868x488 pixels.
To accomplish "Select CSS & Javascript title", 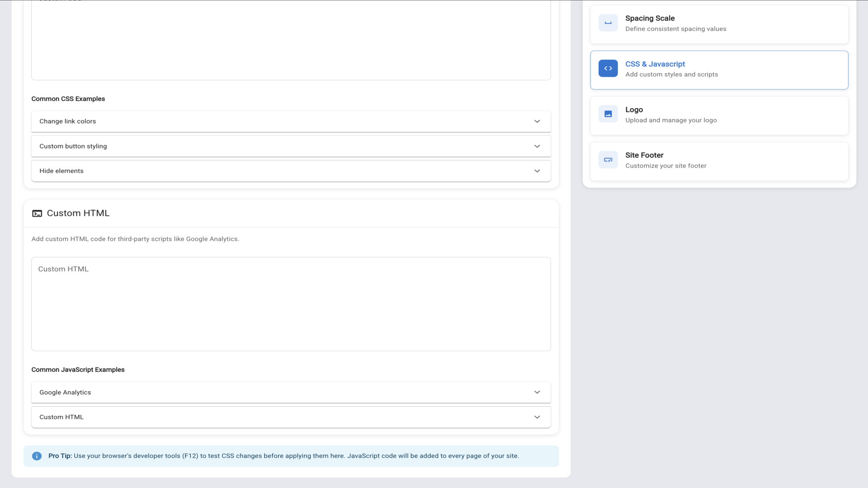I will click(x=655, y=64).
